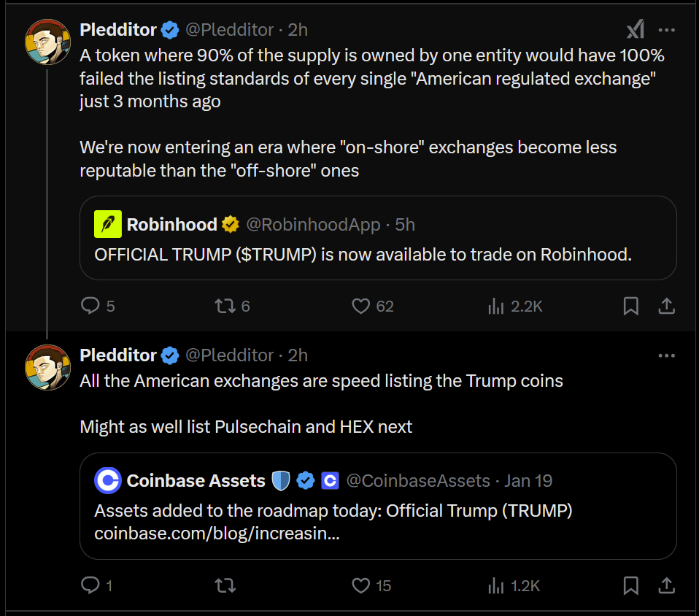This screenshot has height=616, width=699.
Task: Click Robinhood's green feather logo
Action: point(107,224)
